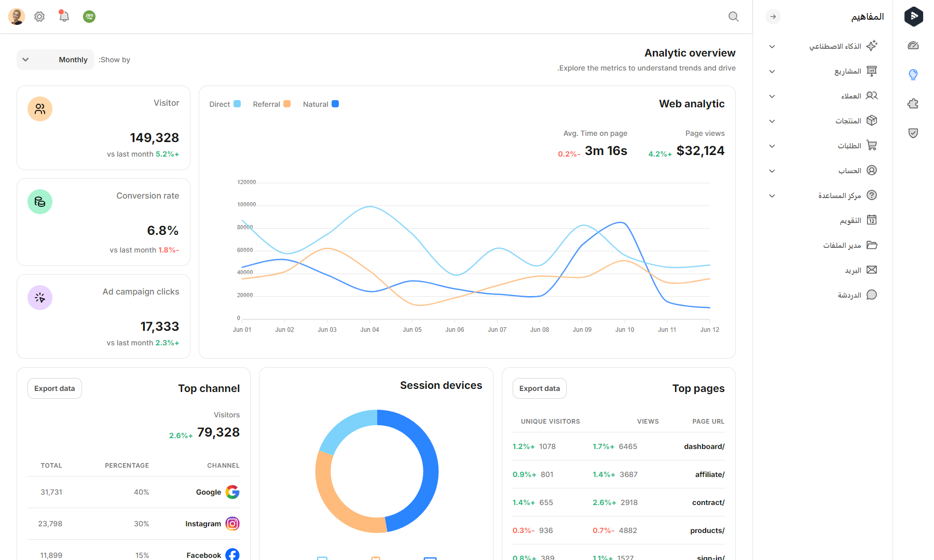Click Export data under Top channel
The width and height of the screenshot is (934, 560).
click(54, 388)
